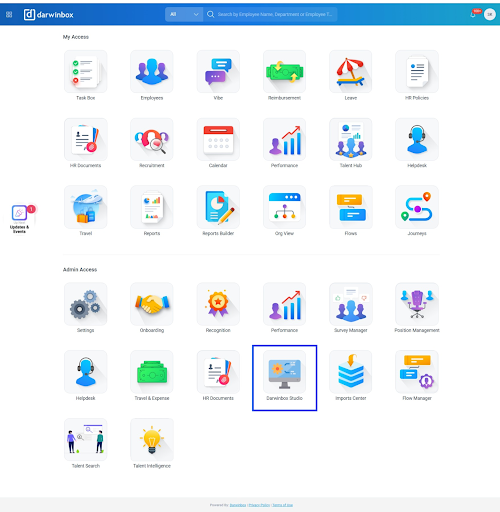Open the Recognition badge icon
This screenshot has width=500, height=512.
(218, 304)
